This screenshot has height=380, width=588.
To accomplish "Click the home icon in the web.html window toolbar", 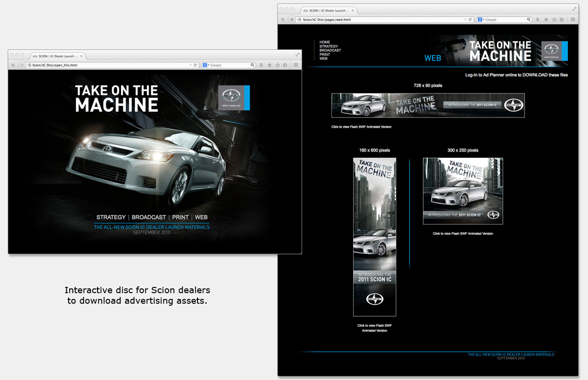I will point(546,20).
